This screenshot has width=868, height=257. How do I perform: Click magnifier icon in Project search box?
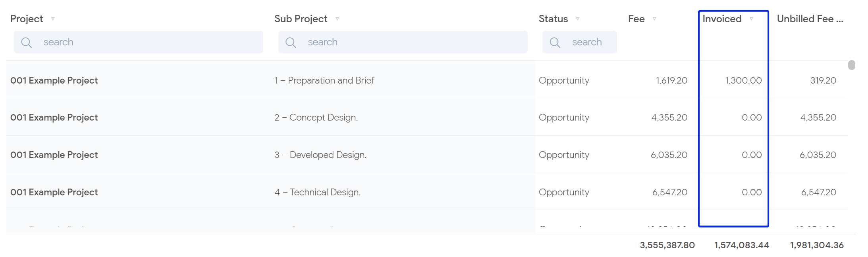[x=27, y=43]
